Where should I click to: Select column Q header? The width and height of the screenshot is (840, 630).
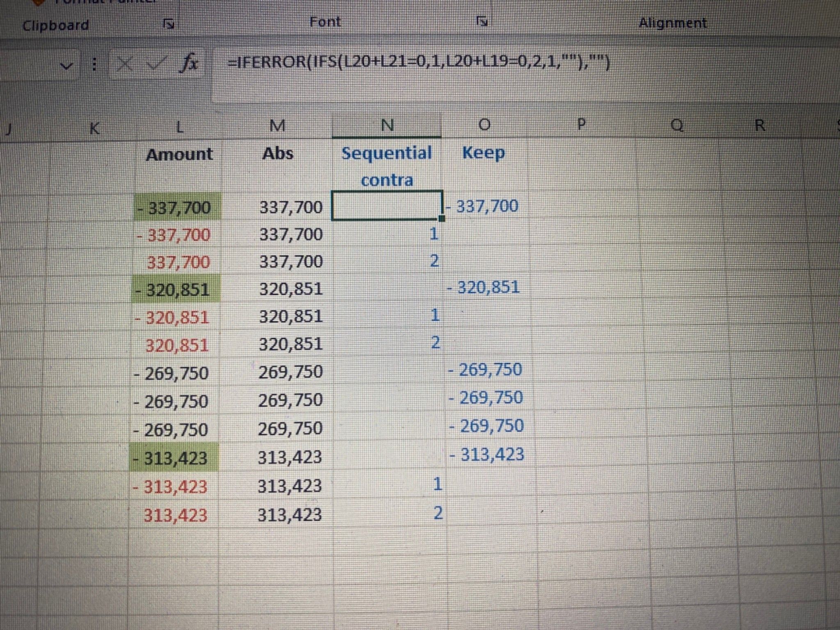coord(677,125)
